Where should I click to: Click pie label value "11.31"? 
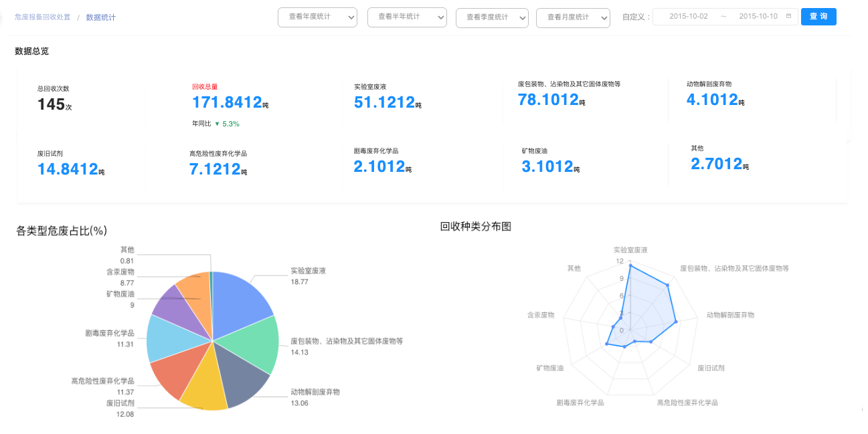[x=126, y=344]
